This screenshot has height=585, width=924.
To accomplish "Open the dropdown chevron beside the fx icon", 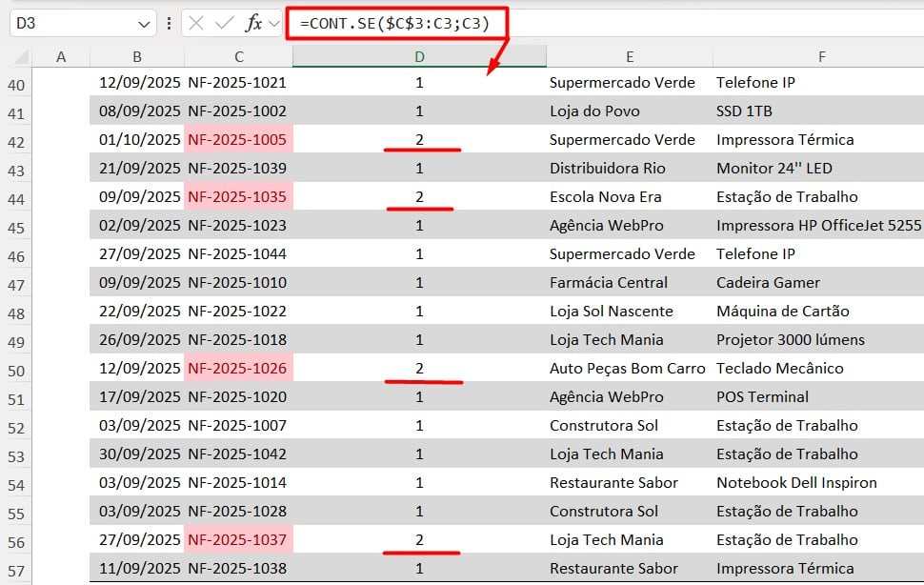I will (275, 23).
